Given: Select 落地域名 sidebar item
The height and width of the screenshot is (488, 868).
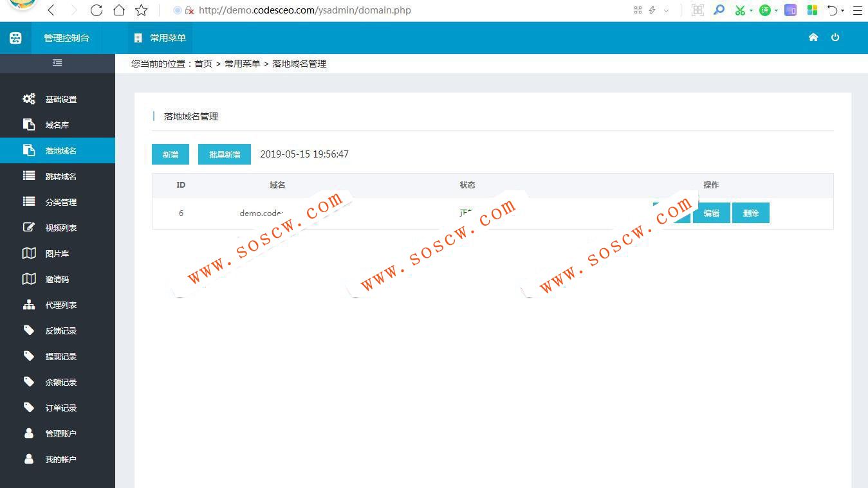Looking at the screenshot, I should pos(57,150).
